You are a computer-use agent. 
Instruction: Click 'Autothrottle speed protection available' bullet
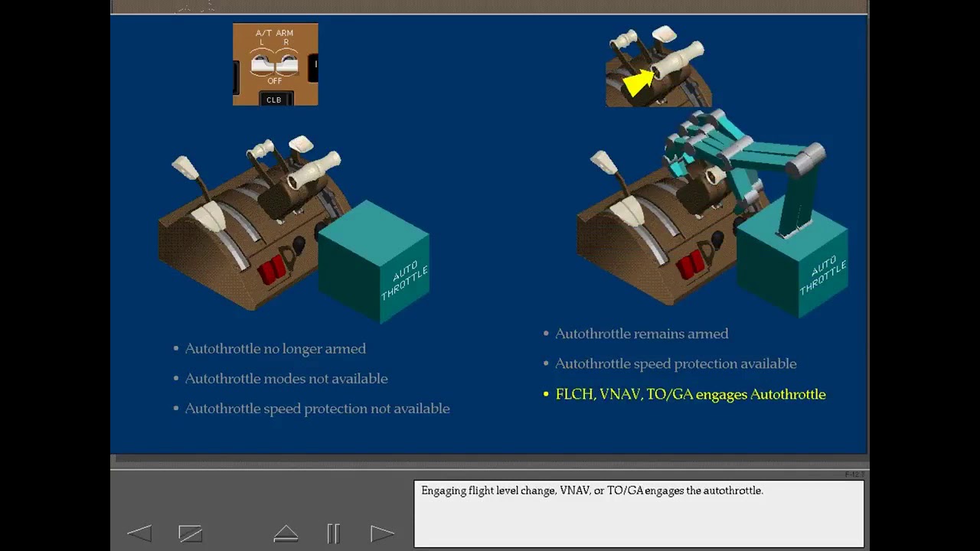pyautogui.click(x=675, y=364)
